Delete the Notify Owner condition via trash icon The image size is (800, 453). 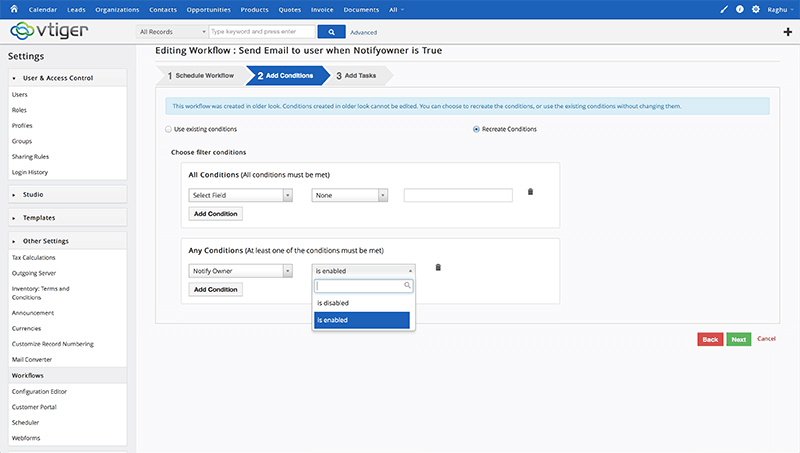[x=438, y=267]
